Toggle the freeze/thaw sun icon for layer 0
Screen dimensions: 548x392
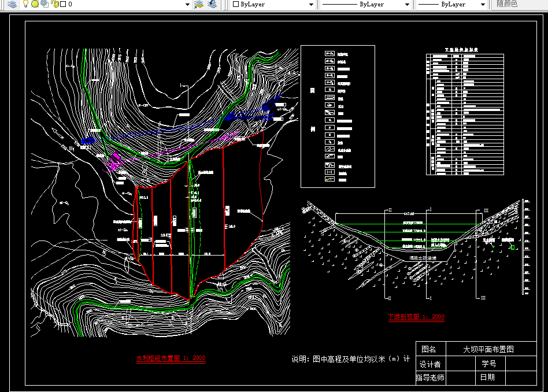35,4
